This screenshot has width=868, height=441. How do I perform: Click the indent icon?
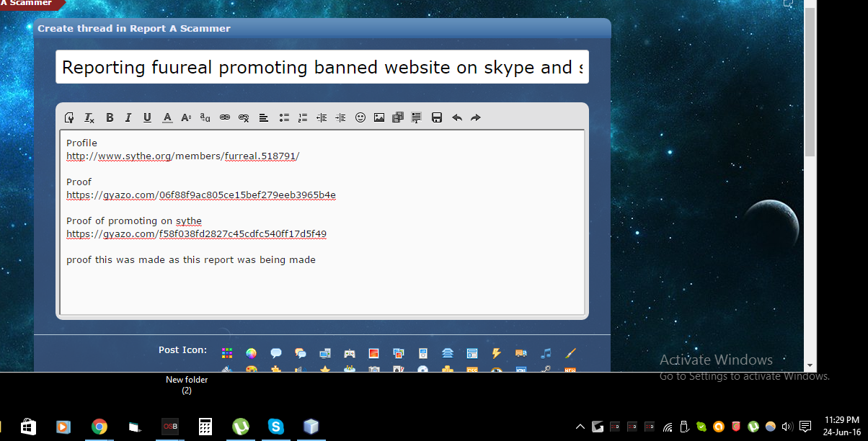click(340, 117)
